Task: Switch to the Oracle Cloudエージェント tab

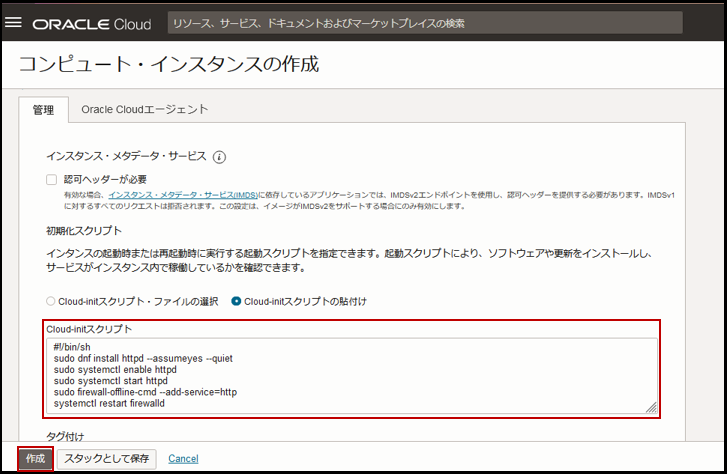Action: coord(145,109)
